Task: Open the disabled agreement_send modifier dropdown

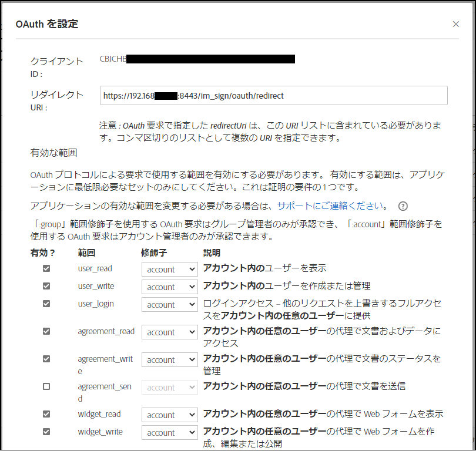Action: coord(169,386)
